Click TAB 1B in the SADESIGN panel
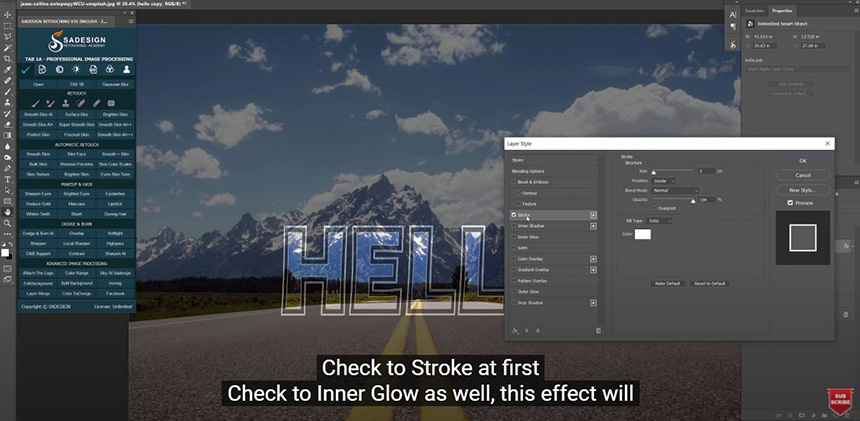The height and width of the screenshot is (421, 860). click(76, 84)
